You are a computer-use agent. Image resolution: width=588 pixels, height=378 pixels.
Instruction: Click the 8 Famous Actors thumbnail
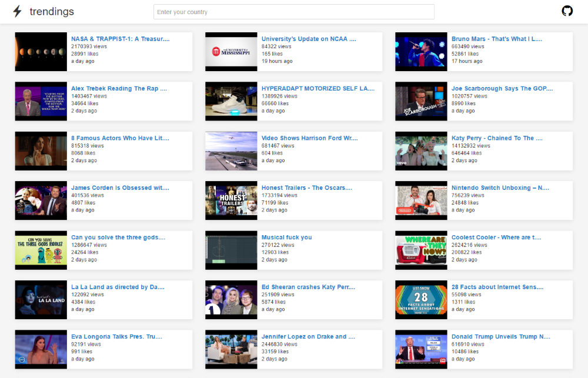click(x=41, y=151)
